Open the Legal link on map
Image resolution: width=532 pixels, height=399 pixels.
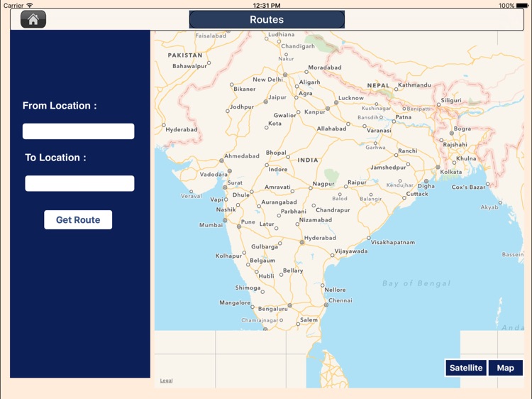(x=166, y=381)
